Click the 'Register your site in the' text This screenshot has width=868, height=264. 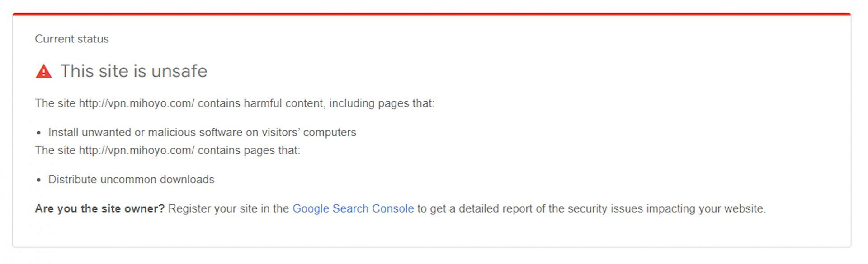(x=228, y=208)
